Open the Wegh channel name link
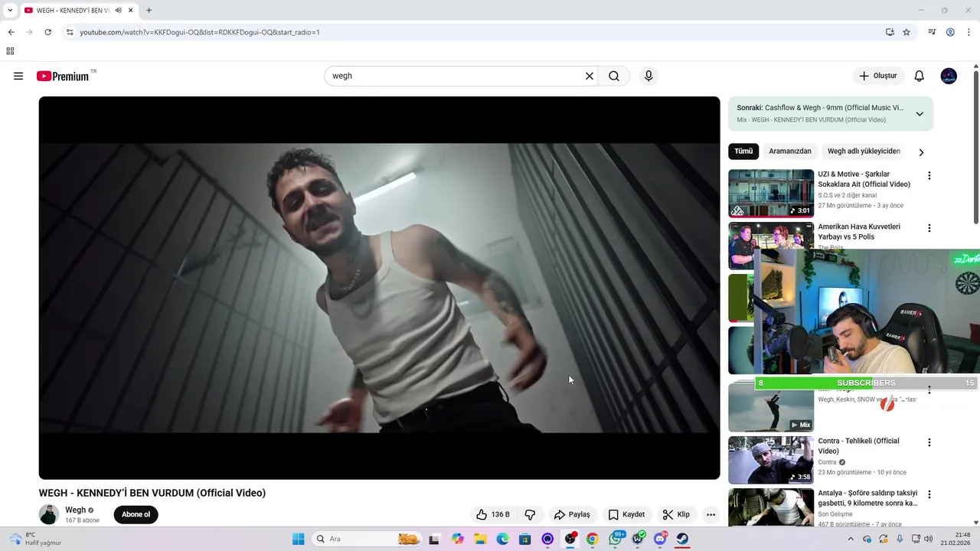 coord(75,510)
